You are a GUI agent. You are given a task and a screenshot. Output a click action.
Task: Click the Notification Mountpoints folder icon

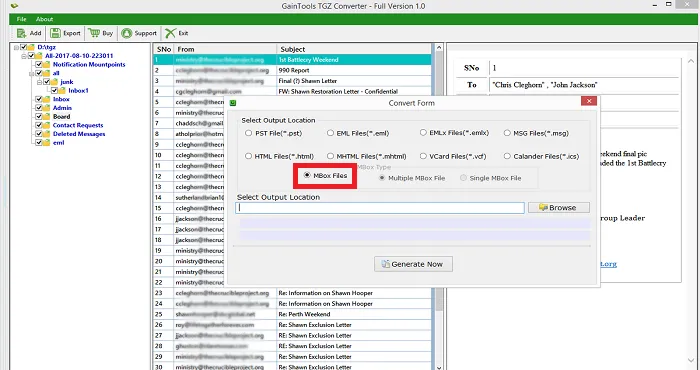click(47, 64)
